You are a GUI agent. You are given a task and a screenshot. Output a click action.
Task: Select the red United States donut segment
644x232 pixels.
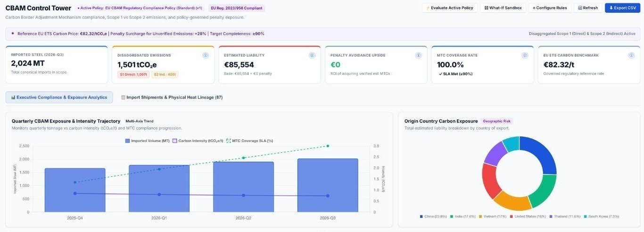click(490, 181)
